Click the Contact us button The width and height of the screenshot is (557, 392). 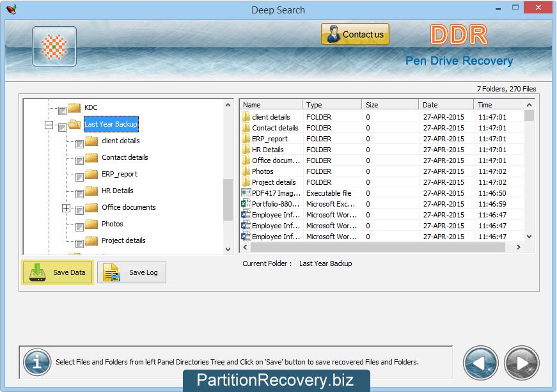coord(355,34)
